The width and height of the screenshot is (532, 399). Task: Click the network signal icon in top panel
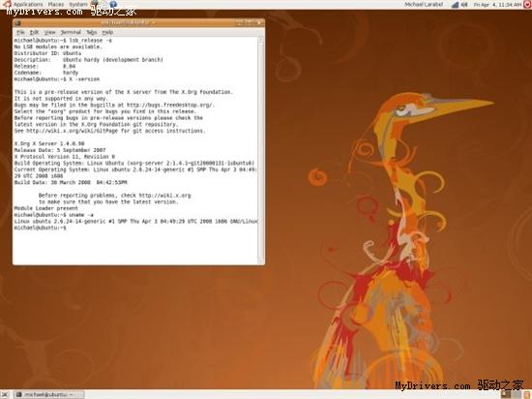click(x=455, y=5)
